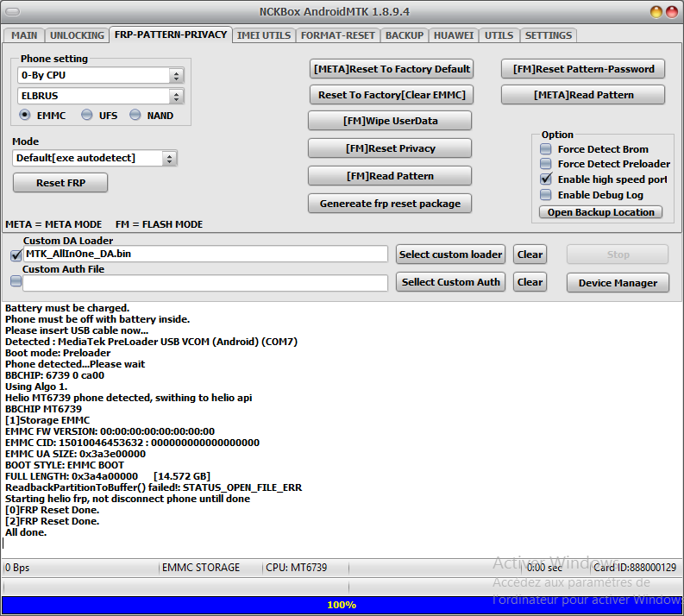Go to the FORMAT-RESET tab
The width and height of the screenshot is (684, 616).
point(337,35)
